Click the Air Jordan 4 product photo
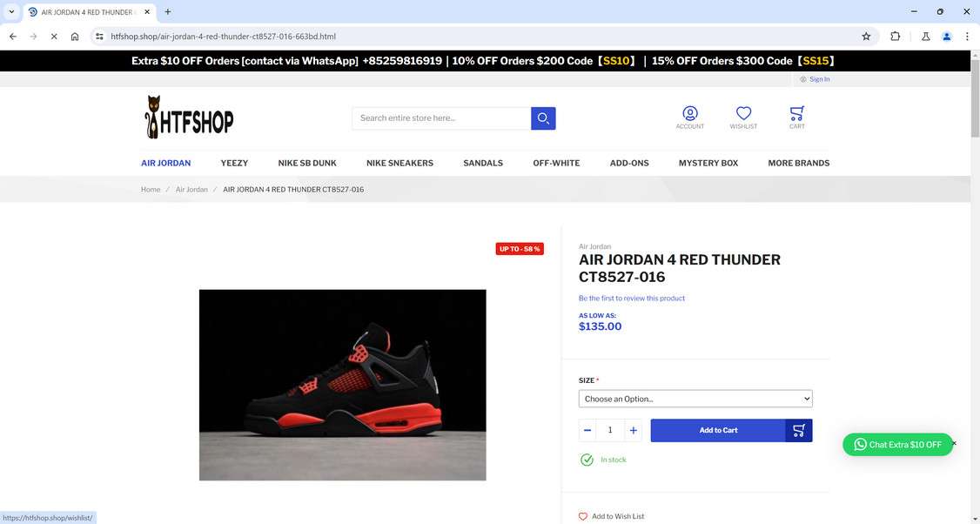The height and width of the screenshot is (524, 980). (343, 385)
